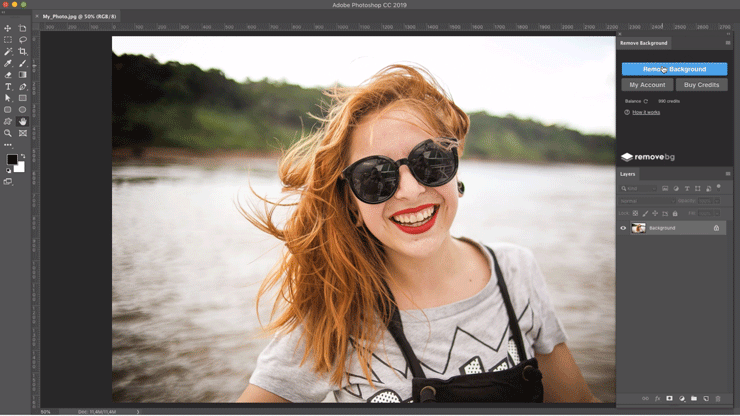
Task: Click the delete layer trash icon
Action: (x=717, y=398)
